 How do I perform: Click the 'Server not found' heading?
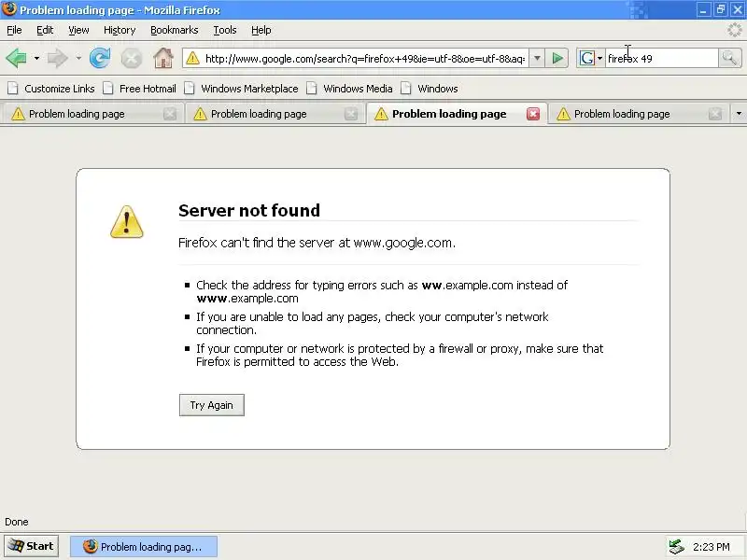point(249,211)
